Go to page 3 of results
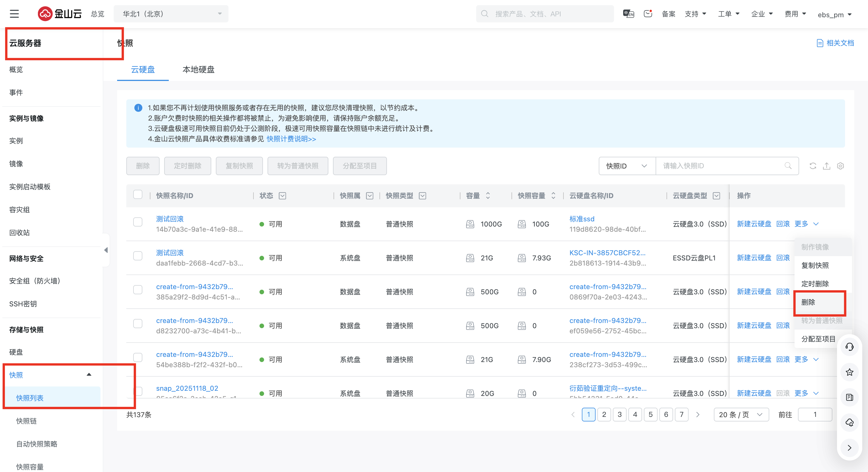 click(619, 415)
